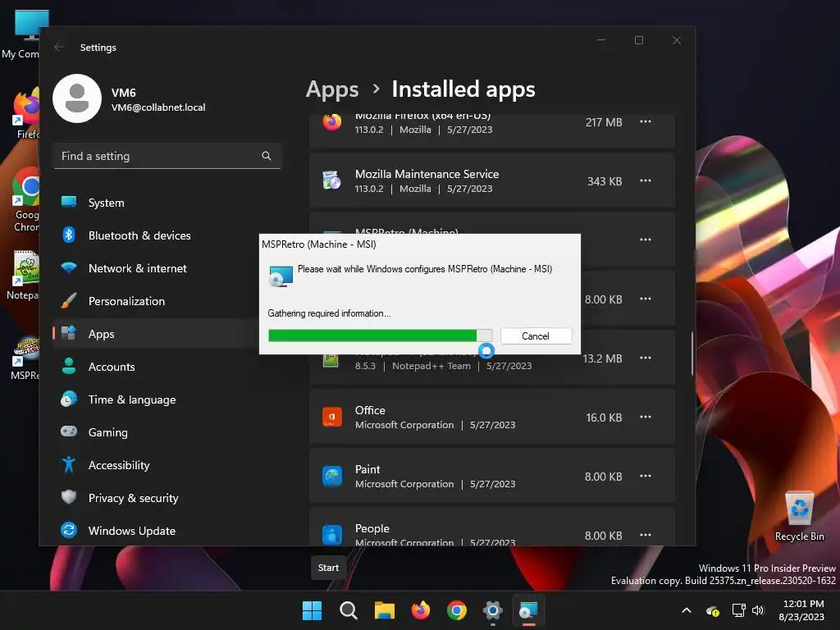Screen dimensions: 840x630
Task: Click the installer icon in MSPRetro dialog
Action: click(281, 276)
